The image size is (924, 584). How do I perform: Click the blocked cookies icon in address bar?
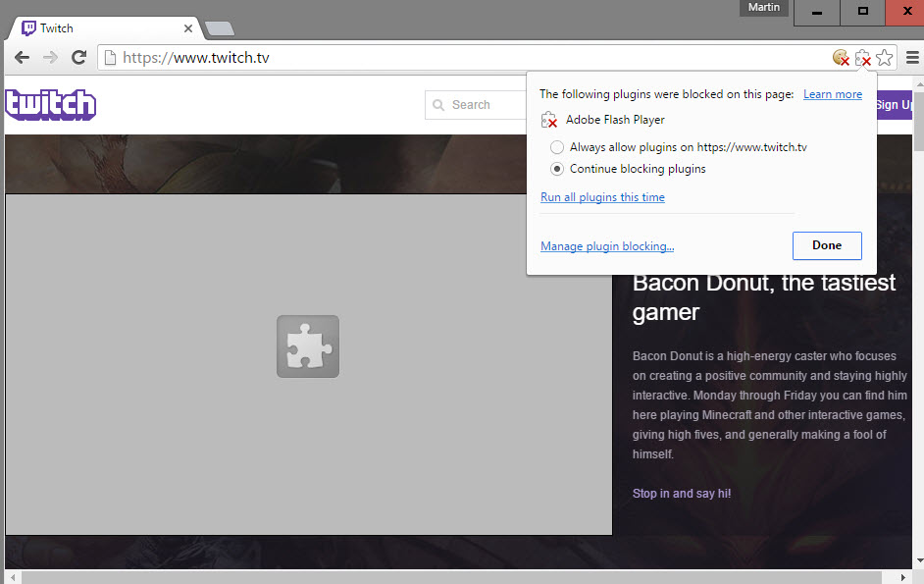(841, 57)
